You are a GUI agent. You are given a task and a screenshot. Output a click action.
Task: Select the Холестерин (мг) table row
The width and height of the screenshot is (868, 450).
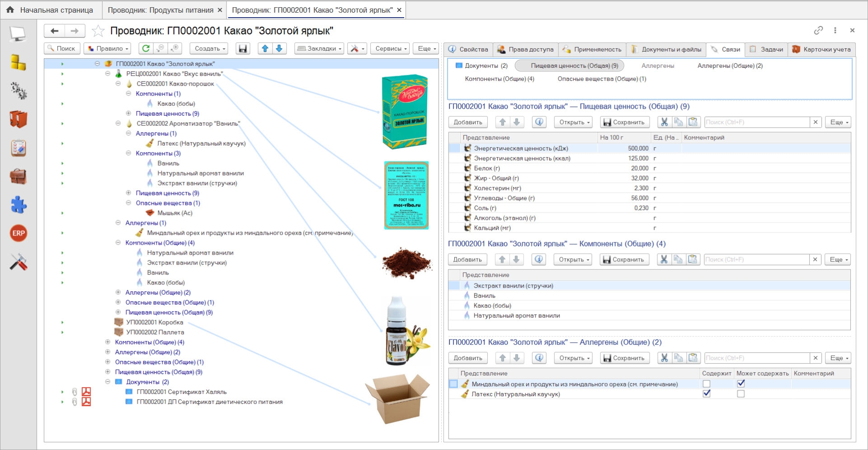tap(650, 188)
